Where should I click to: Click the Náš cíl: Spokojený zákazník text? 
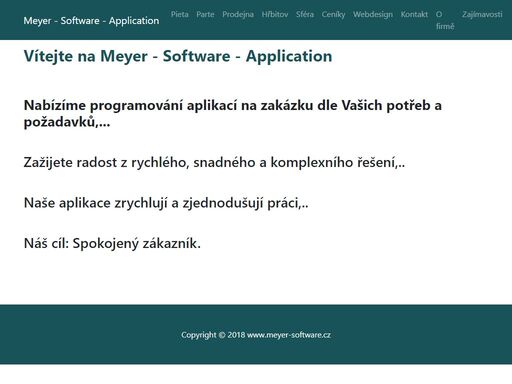click(x=112, y=243)
